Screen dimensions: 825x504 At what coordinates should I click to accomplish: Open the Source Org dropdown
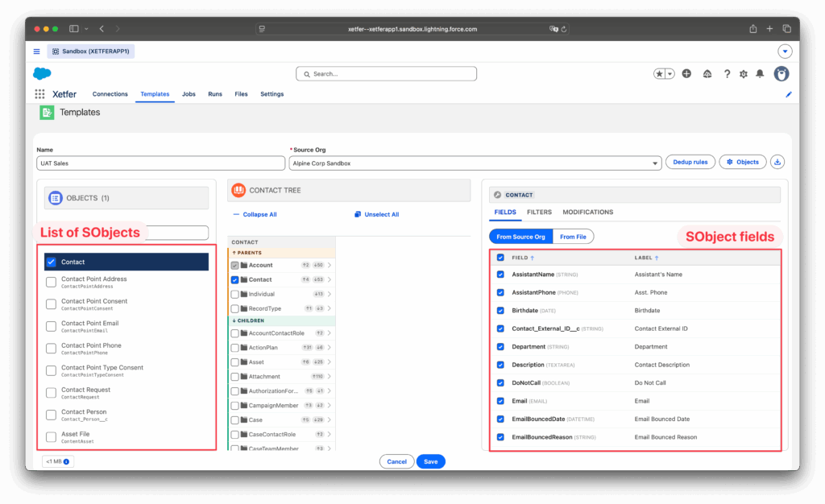click(475, 163)
